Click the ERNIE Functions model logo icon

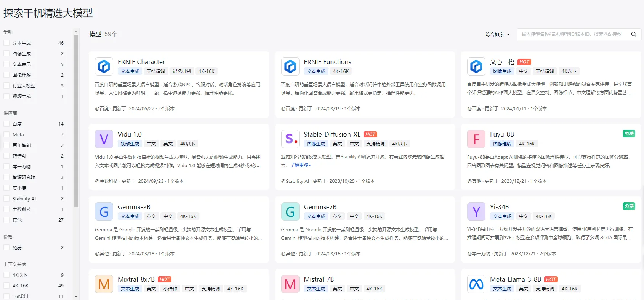pyautogui.click(x=290, y=66)
